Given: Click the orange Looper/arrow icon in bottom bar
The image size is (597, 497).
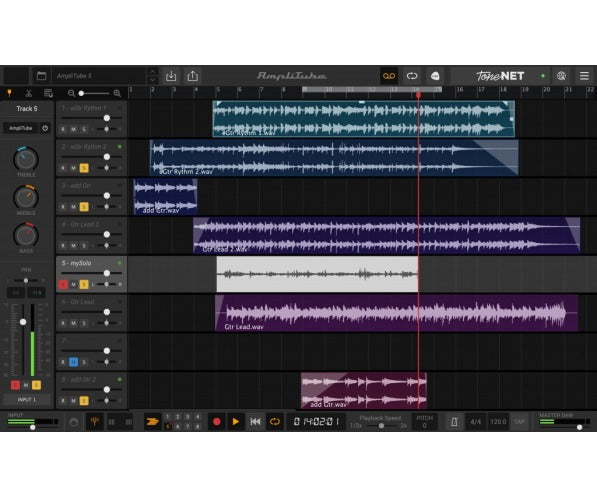Looking at the screenshot, I should (x=152, y=422).
